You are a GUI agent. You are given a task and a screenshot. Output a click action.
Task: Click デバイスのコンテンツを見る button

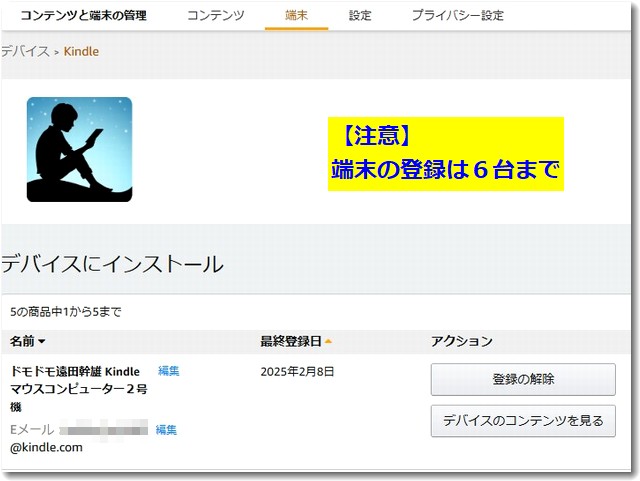pos(523,421)
